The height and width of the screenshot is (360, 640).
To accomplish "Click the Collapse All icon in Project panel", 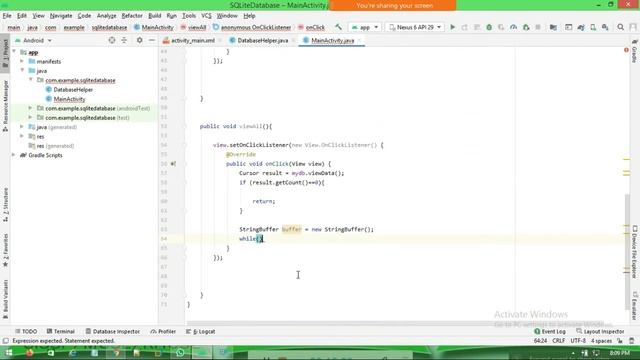I will (x=124, y=40).
